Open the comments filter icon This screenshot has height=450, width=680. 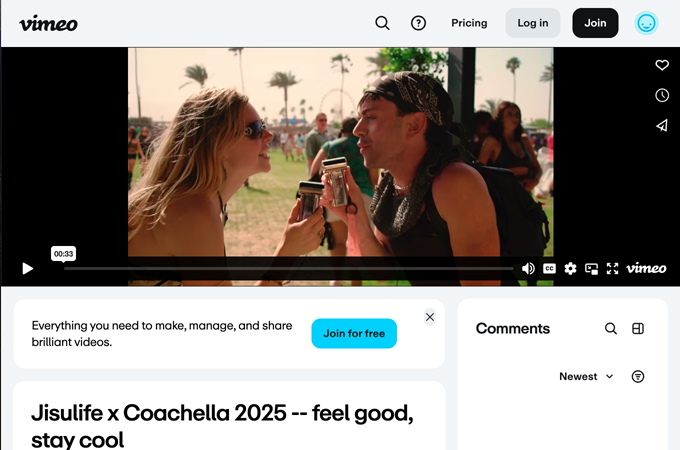click(638, 376)
